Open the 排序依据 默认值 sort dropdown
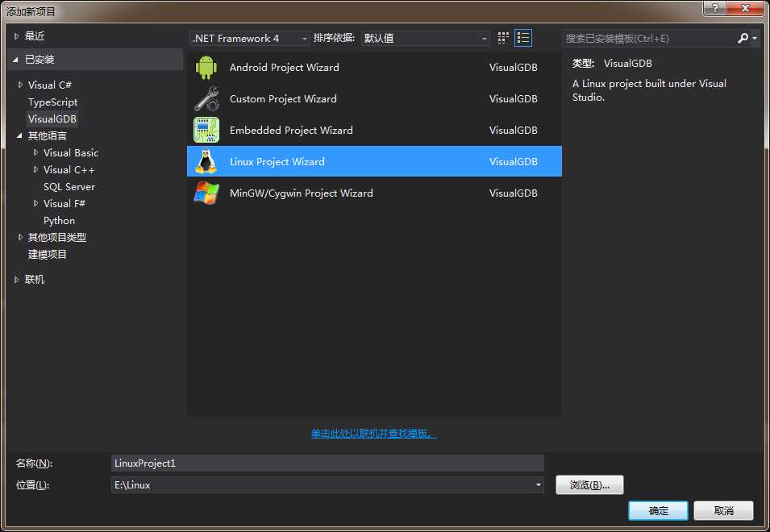Image resolution: width=770 pixels, height=532 pixels. pyautogui.click(x=425, y=38)
